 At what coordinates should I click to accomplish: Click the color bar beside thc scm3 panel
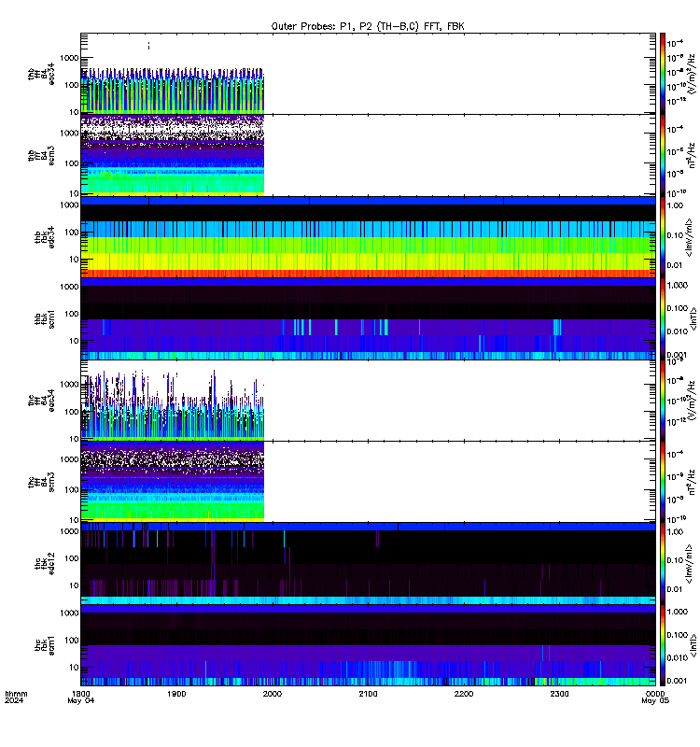pos(663,482)
